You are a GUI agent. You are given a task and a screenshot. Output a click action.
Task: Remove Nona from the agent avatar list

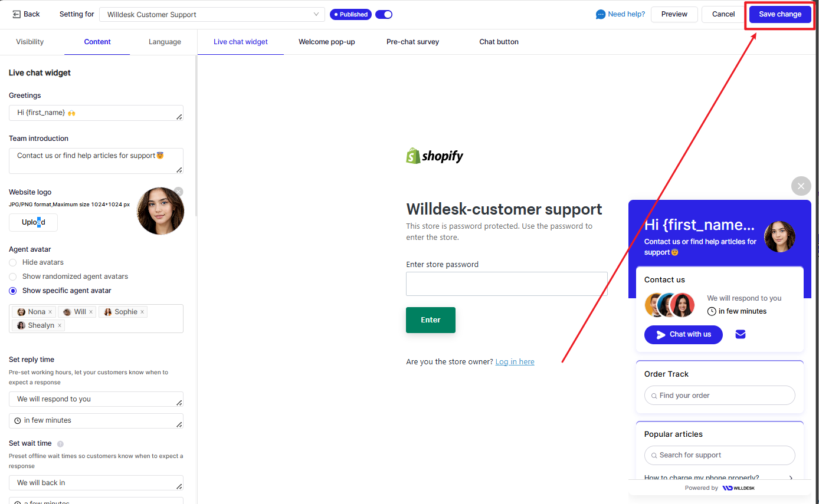pyautogui.click(x=50, y=312)
